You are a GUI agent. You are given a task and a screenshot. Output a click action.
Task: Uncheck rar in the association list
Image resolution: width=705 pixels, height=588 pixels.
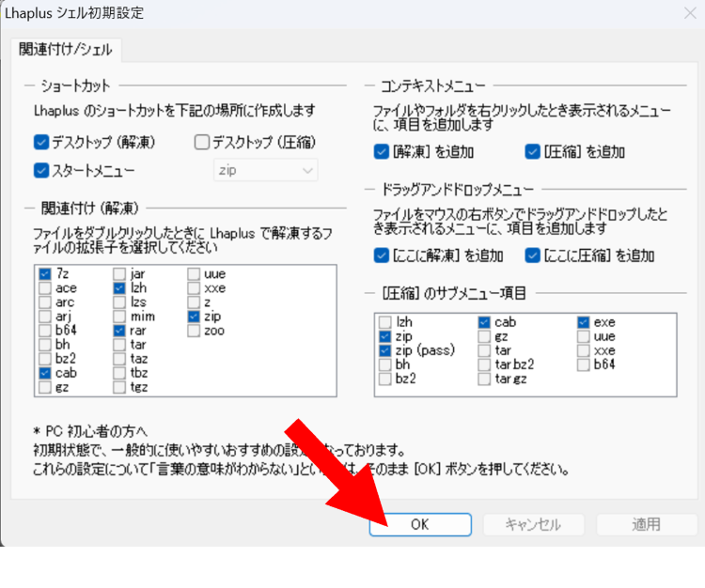(x=119, y=331)
